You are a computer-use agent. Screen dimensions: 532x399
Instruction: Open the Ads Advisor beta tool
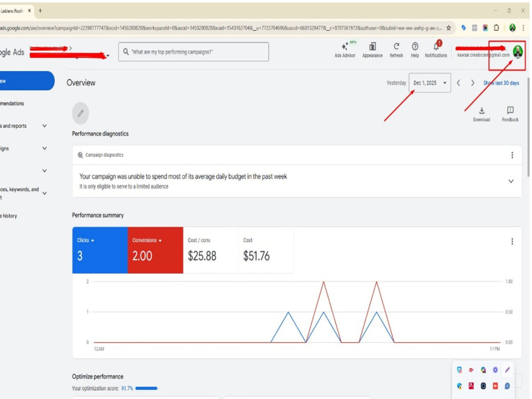[345, 49]
